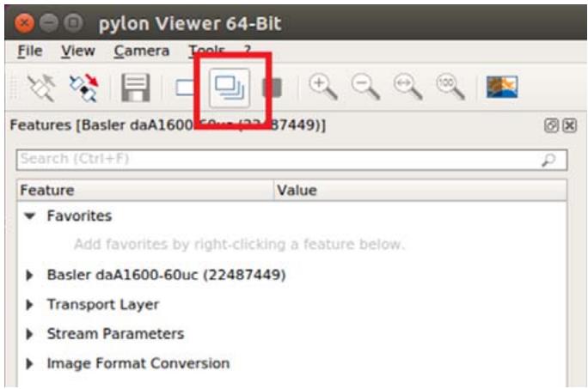Collapse the Favorites tree node
Viewport: 588px width, 389px height.
click(x=29, y=216)
